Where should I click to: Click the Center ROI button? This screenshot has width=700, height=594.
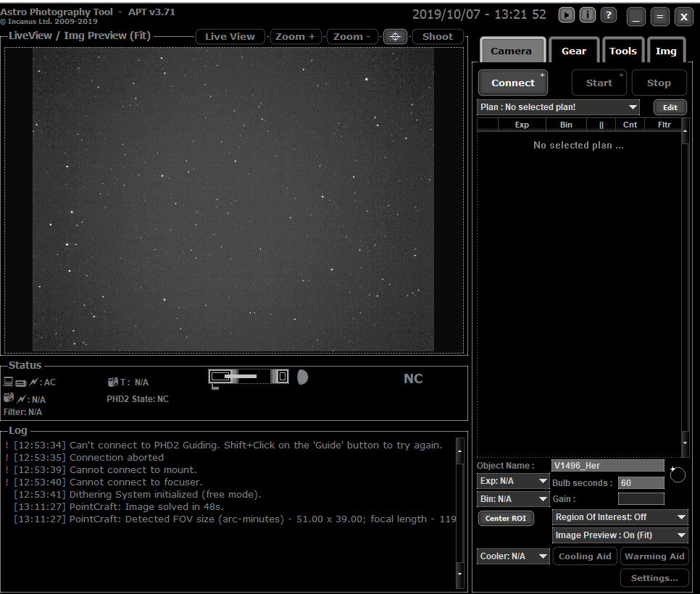[x=506, y=518]
